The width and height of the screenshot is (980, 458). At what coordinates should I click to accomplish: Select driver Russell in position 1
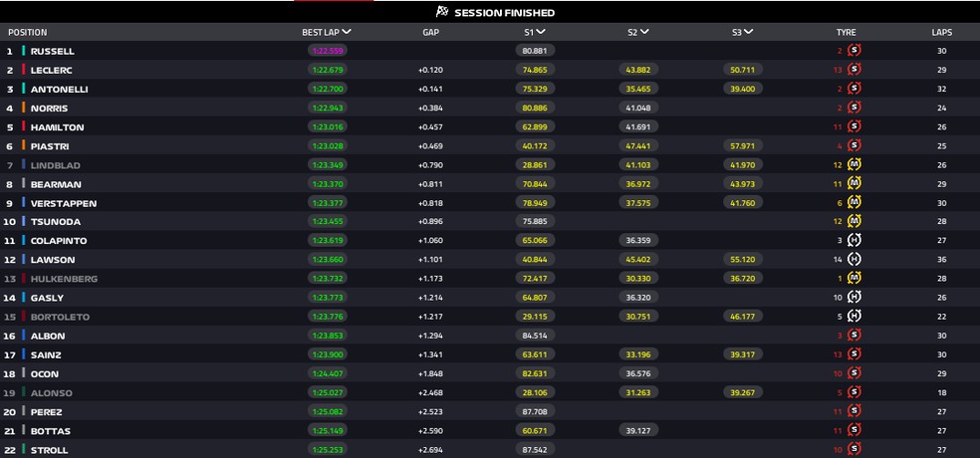click(x=53, y=51)
